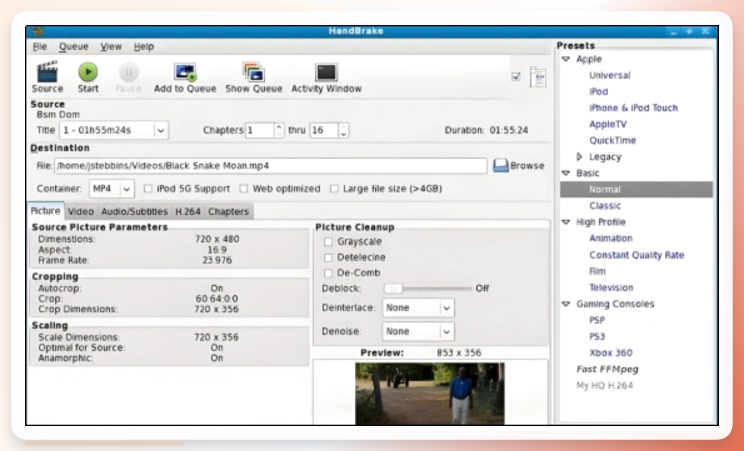Open the Title dropdown 1 - 01h55m24s
This screenshot has height=451, width=744.
click(114, 130)
